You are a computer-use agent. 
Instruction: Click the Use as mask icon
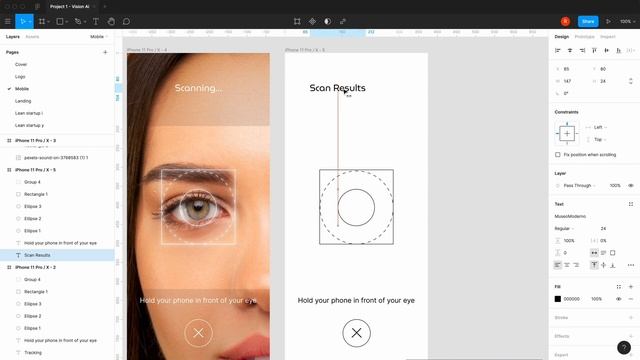(327, 21)
